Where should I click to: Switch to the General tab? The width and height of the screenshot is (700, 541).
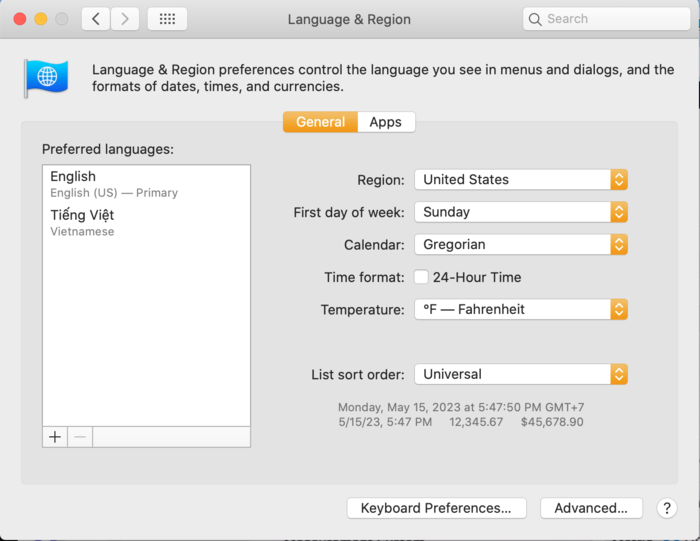pos(320,122)
